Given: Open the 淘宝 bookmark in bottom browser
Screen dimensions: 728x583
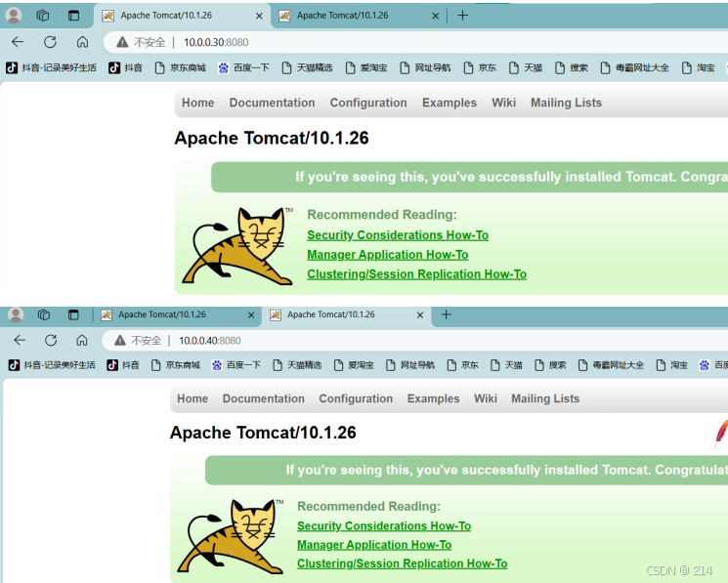Looking at the screenshot, I should 672,365.
